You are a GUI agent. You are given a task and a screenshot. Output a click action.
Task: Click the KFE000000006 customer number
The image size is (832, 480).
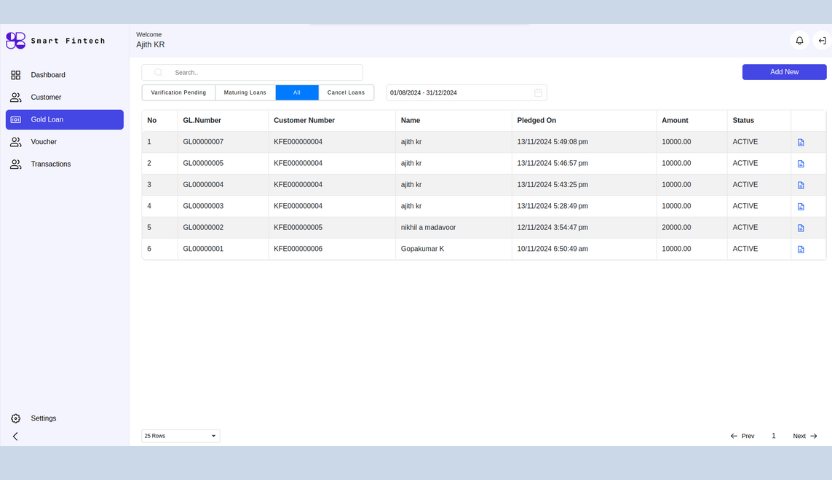(x=298, y=248)
